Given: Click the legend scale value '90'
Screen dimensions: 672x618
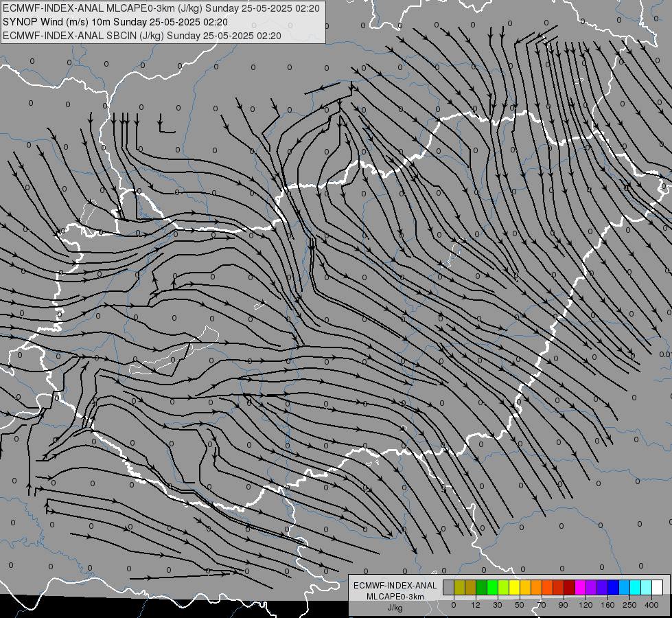Looking at the screenshot, I should point(563,605).
